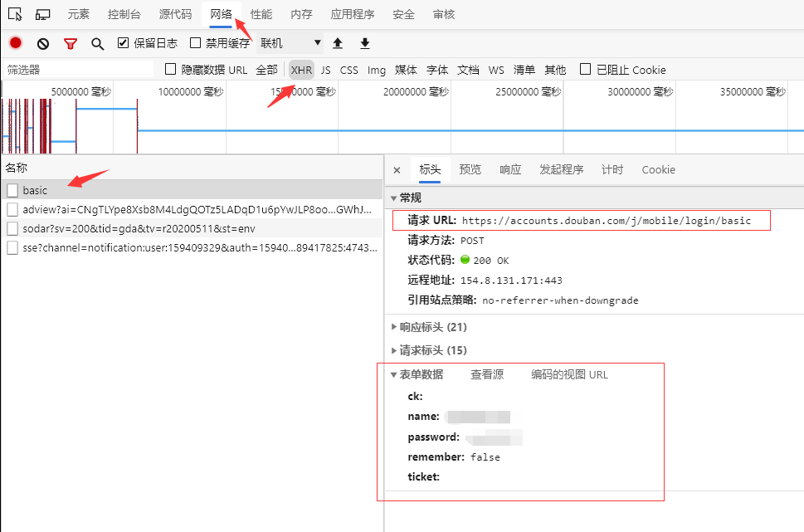Focus the 筛选器 filter input
804x532 pixels.
[x=79, y=70]
